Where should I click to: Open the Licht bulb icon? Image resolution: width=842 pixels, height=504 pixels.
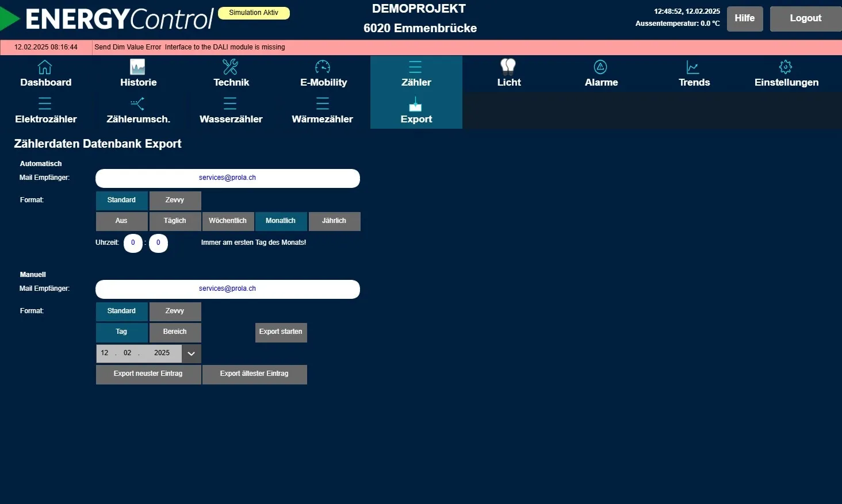coord(508,67)
